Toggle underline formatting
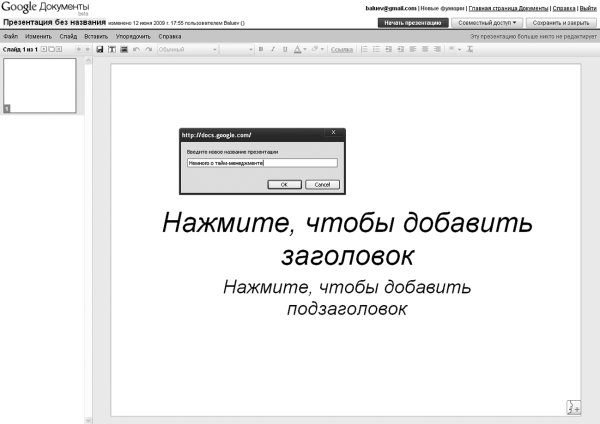This screenshot has width=600, height=424. pyautogui.click(x=285, y=49)
